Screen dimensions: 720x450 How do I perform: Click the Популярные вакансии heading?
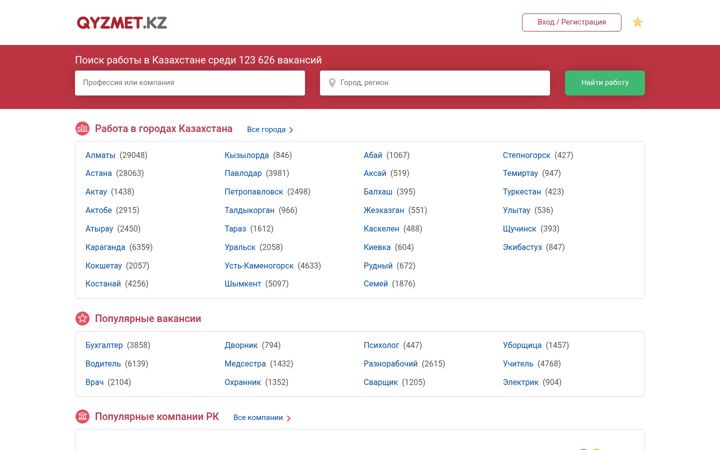point(148,319)
